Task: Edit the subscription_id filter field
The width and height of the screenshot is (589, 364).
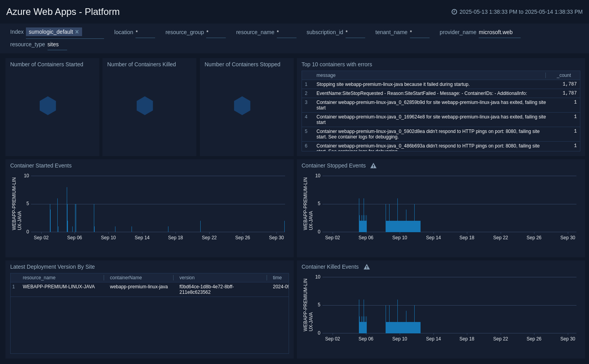Action: [x=355, y=33]
